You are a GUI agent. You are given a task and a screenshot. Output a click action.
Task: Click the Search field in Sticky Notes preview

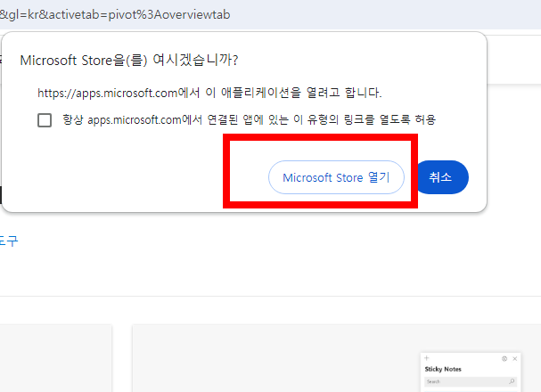pos(471,381)
